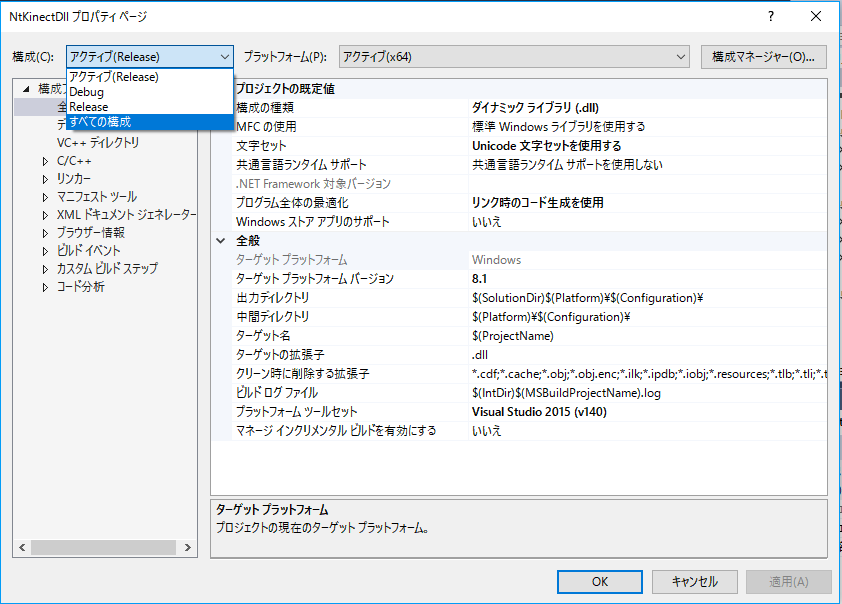Select コード分析 tree item
This screenshot has width=842, height=604.
tap(80, 287)
